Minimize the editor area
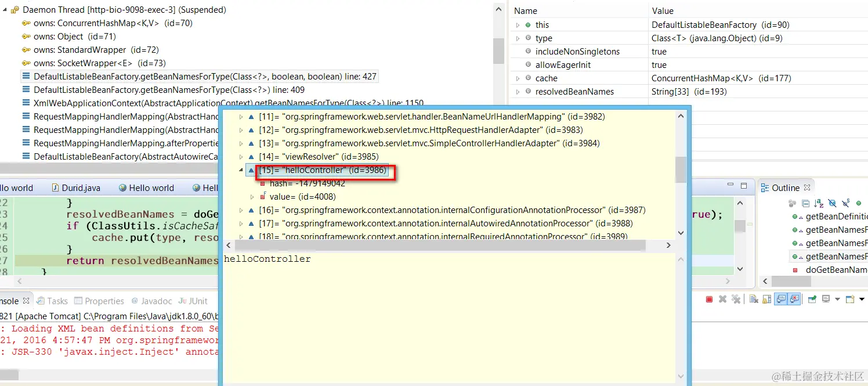Screen dimensions: 868x386 pyautogui.click(x=730, y=184)
